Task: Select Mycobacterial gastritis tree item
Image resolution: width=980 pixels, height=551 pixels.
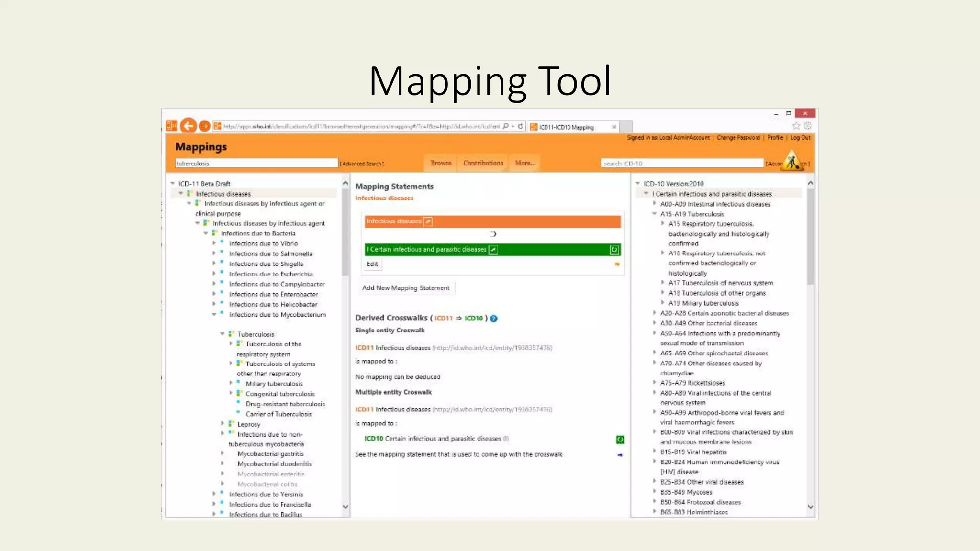Action: pos(270,454)
